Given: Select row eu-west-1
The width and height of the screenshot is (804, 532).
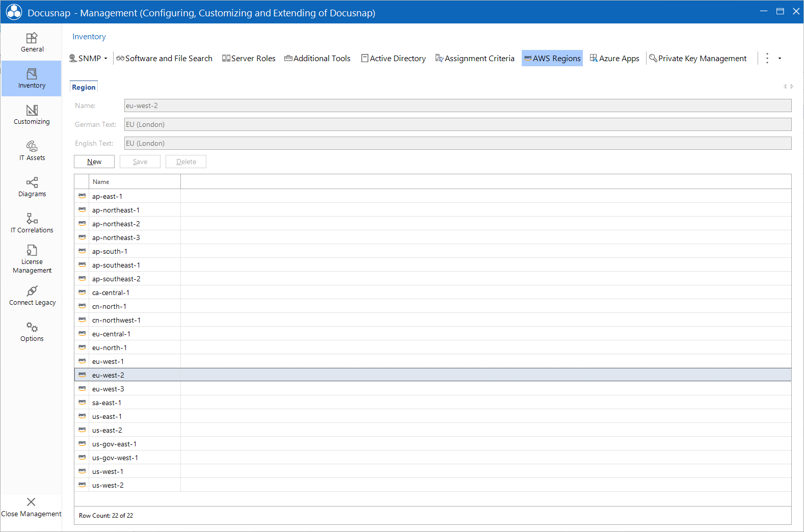Looking at the screenshot, I should [433, 361].
